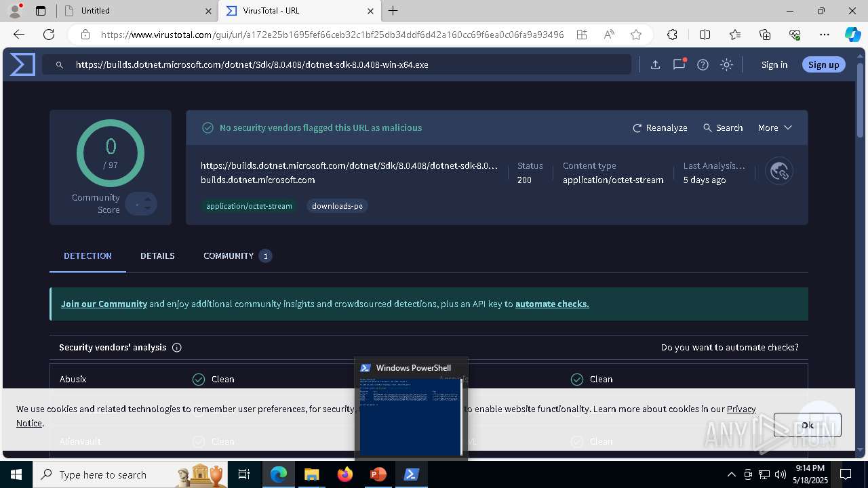This screenshot has width=868, height=488.
Task: Switch to the DETAILS tab
Action: (157, 256)
